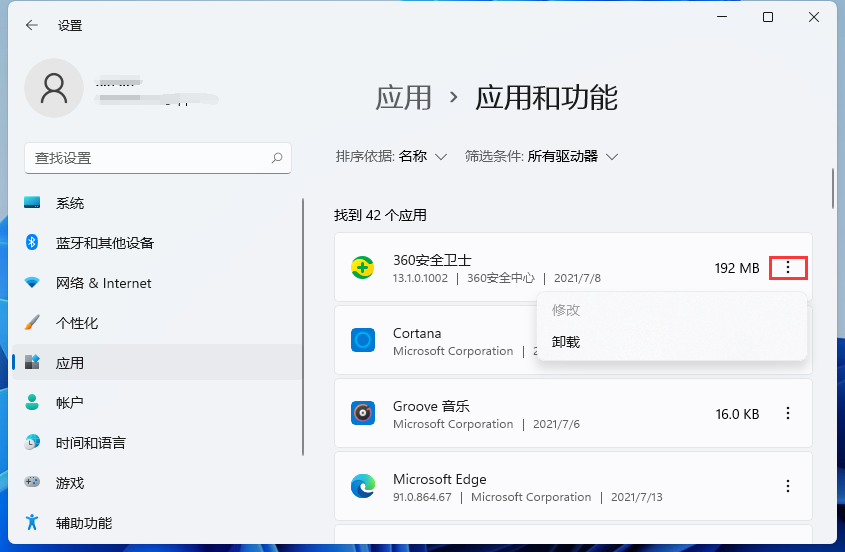The image size is (845, 552).
Task: Click the 系统 monitor icon
Action: 32,202
